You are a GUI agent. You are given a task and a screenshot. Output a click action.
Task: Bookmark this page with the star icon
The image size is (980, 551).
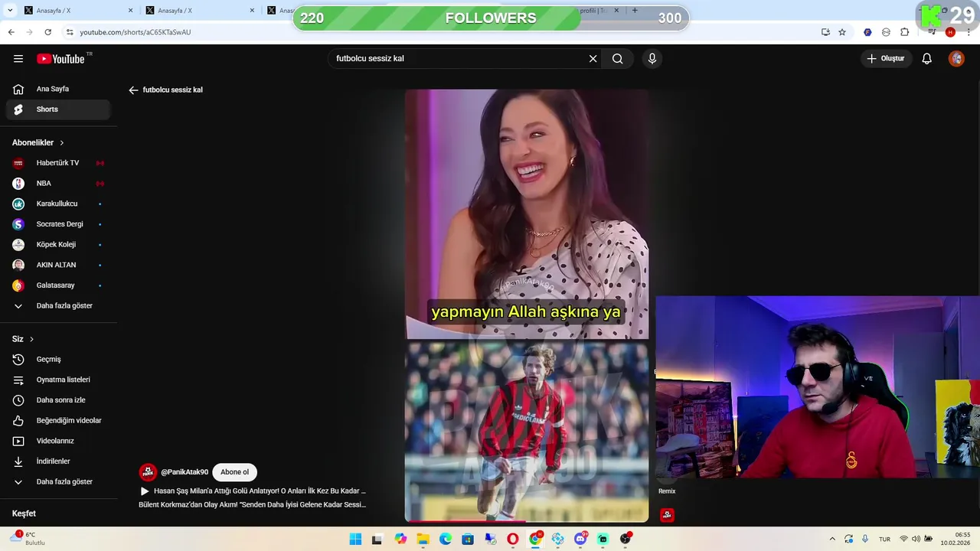point(842,32)
